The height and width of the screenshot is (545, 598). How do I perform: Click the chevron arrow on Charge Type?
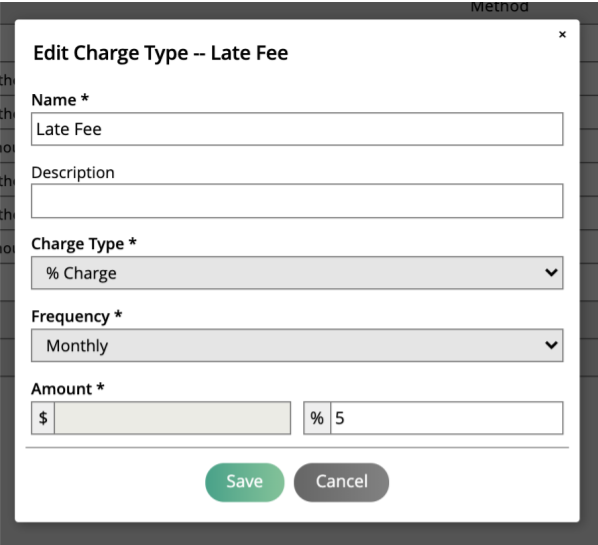[x=551, y=273]
